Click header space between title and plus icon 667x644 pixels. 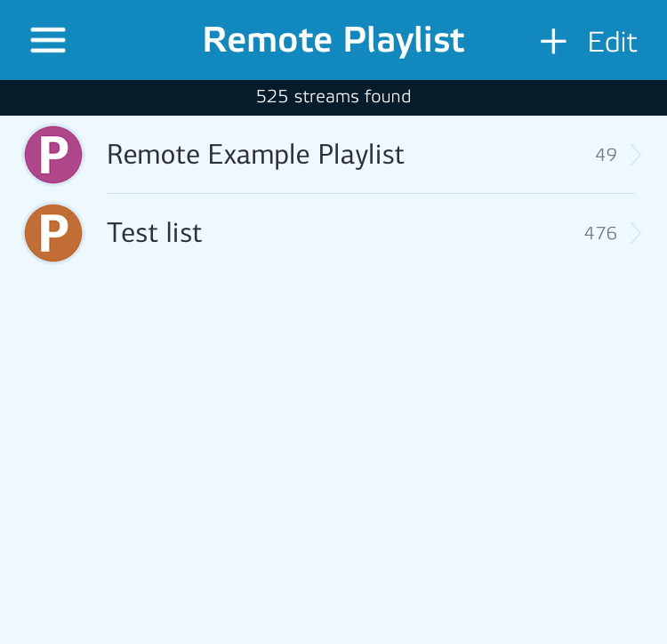point(502,41)
